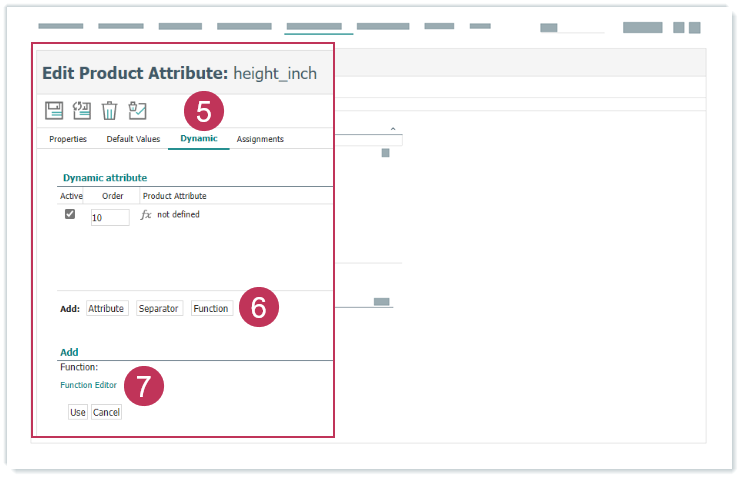This screenshot has width=742, height=479.
Task: Click the Order input field
Action: 110,217
